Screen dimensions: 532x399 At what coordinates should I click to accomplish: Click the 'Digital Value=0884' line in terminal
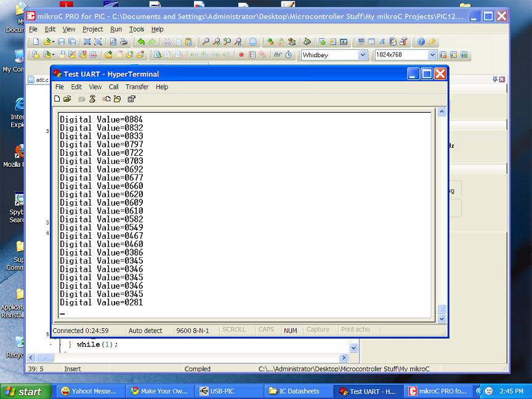pos(102,119)
